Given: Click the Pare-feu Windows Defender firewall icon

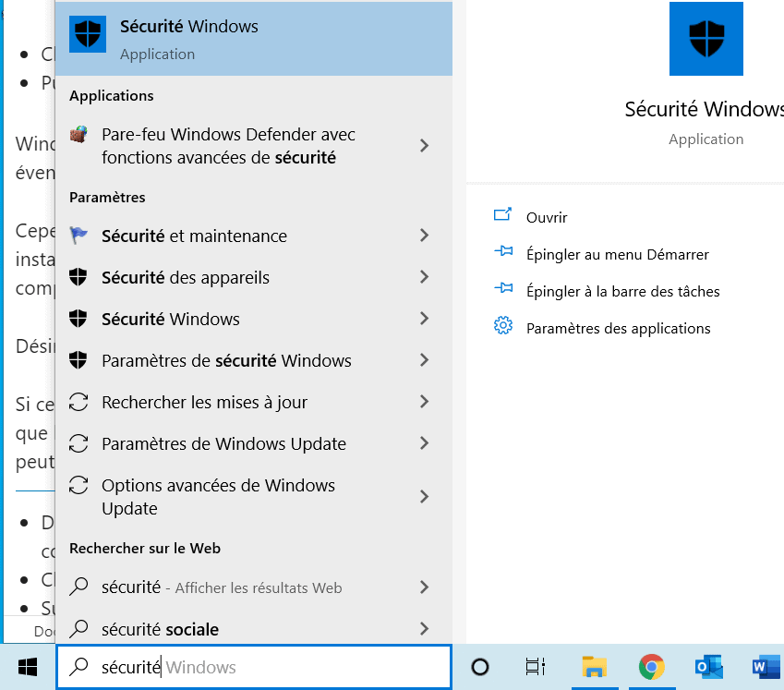Looking at the screenshot, I should (78, 135).
